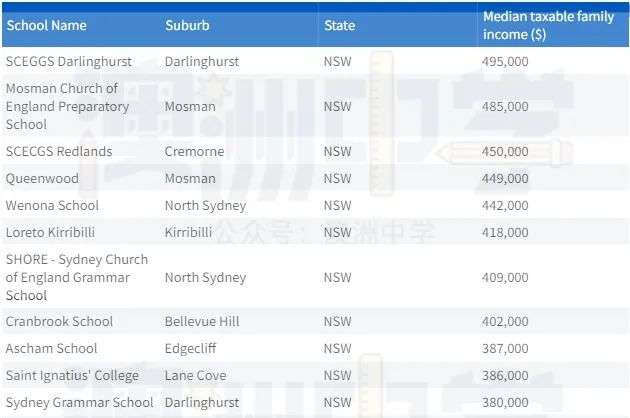
Task: Click the Edgecliff suburb cell
Action: (x=190, y=348)
